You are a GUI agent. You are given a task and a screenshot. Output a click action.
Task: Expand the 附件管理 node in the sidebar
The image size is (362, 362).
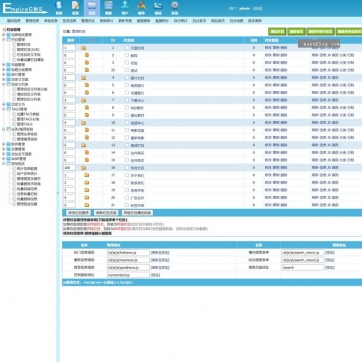[4, 144]
